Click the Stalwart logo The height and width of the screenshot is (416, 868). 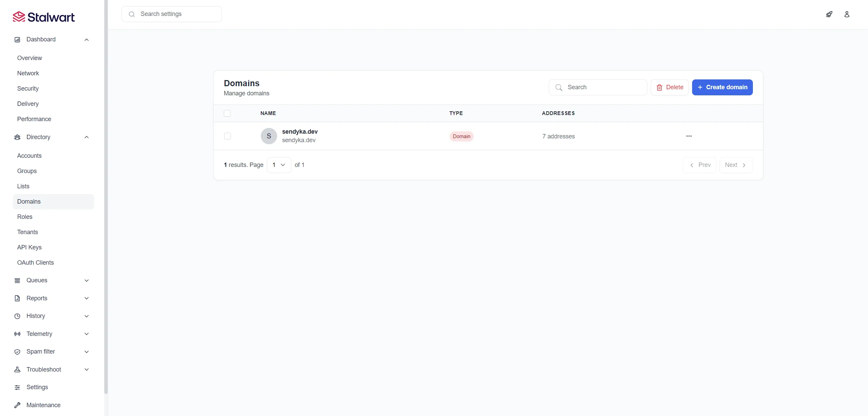pyautogui.click(x=43, y=17)
